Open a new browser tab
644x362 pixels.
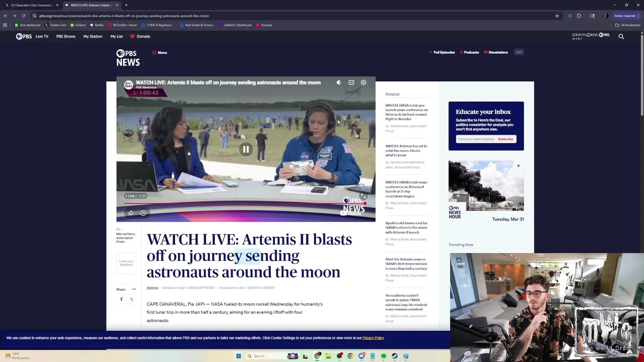[126, 5]
